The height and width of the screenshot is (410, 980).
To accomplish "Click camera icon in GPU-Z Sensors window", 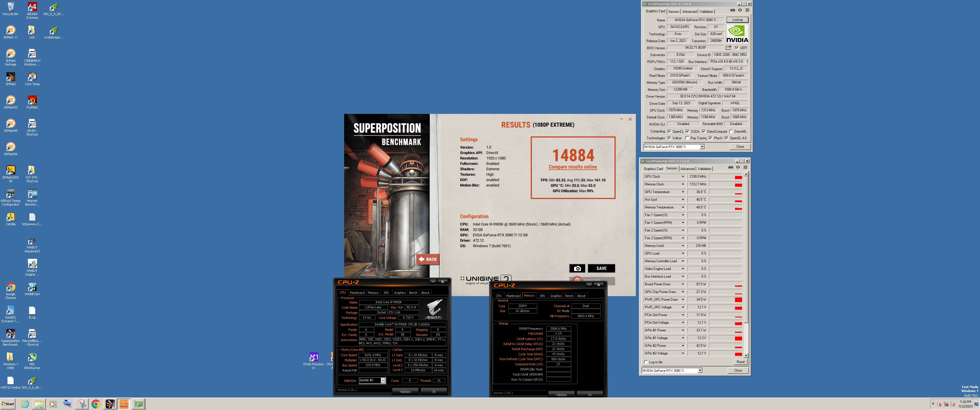I will 730,167.
